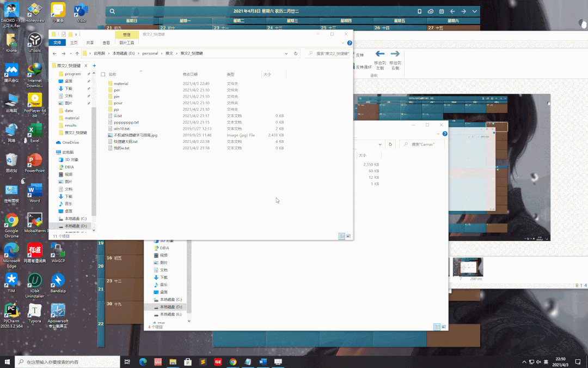Open the 图片工具 ribbon tab
This screenshot has width=588, height=368.
coord(127,43)
